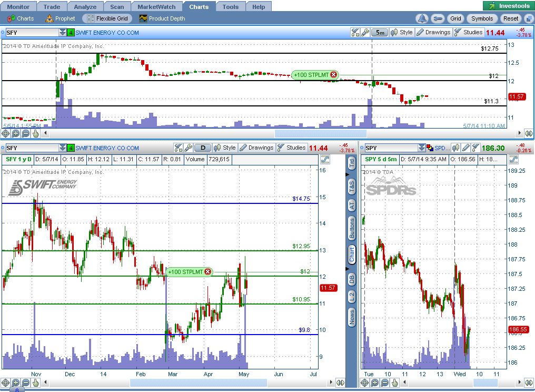
Task: Click the wrench settings icon beside Grid
Action: pyautogui.click(x=438, y=18)
